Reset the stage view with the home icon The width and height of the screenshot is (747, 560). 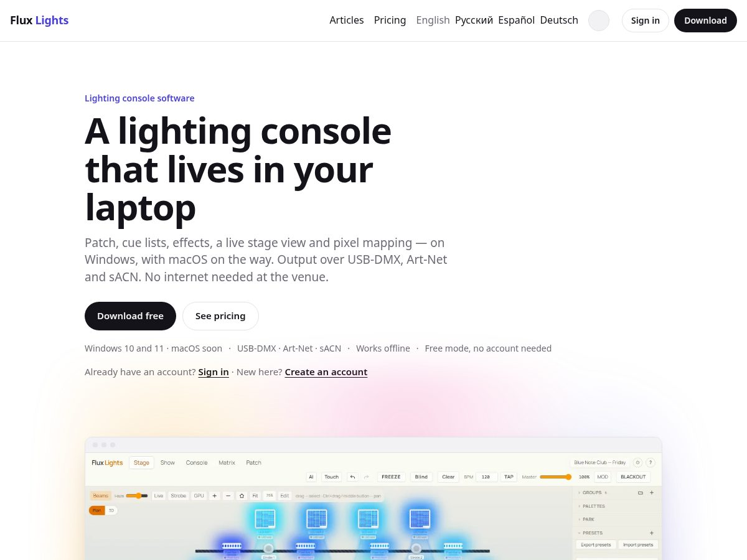(x=242, y=496)
